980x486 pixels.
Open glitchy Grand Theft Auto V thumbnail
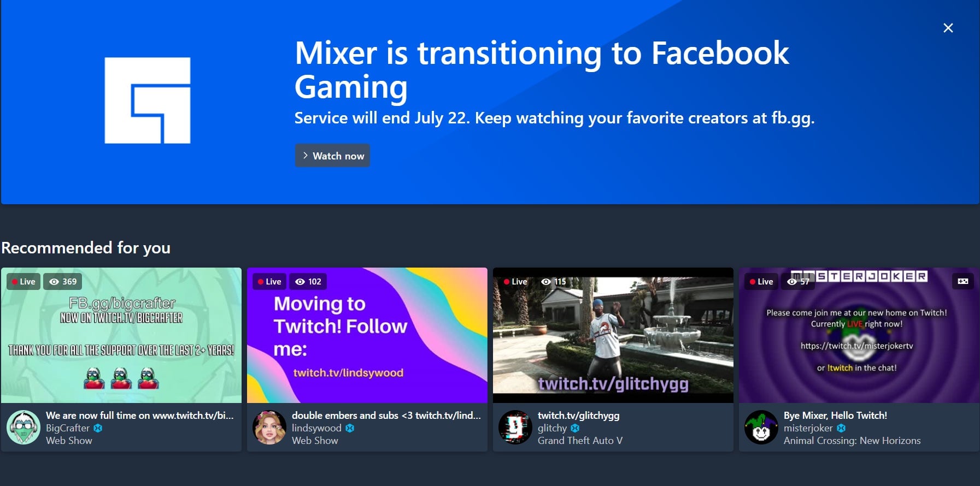tap(613, 335)
